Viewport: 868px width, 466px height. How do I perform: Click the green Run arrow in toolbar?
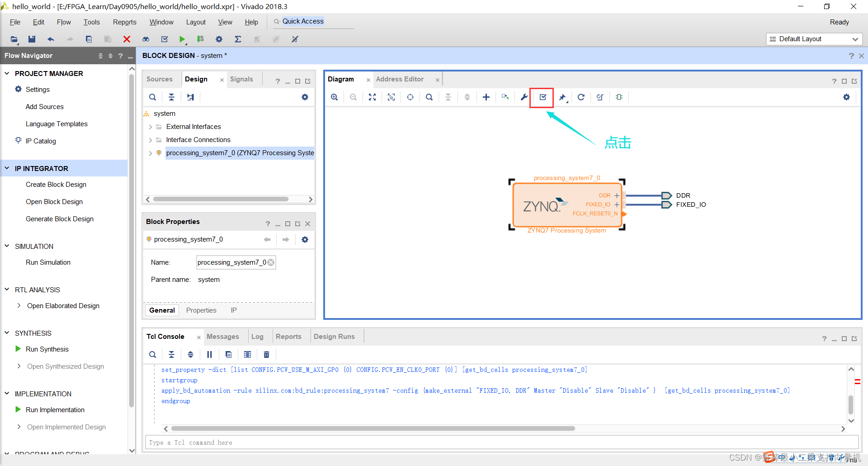tap(182, 39)
